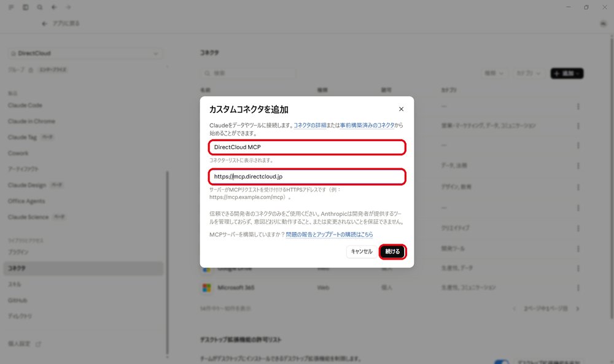The width and height of the screenshot is (614, 364).
Task: Open more options for 営業・マーケティング row
Action: [x=578, y=126]
